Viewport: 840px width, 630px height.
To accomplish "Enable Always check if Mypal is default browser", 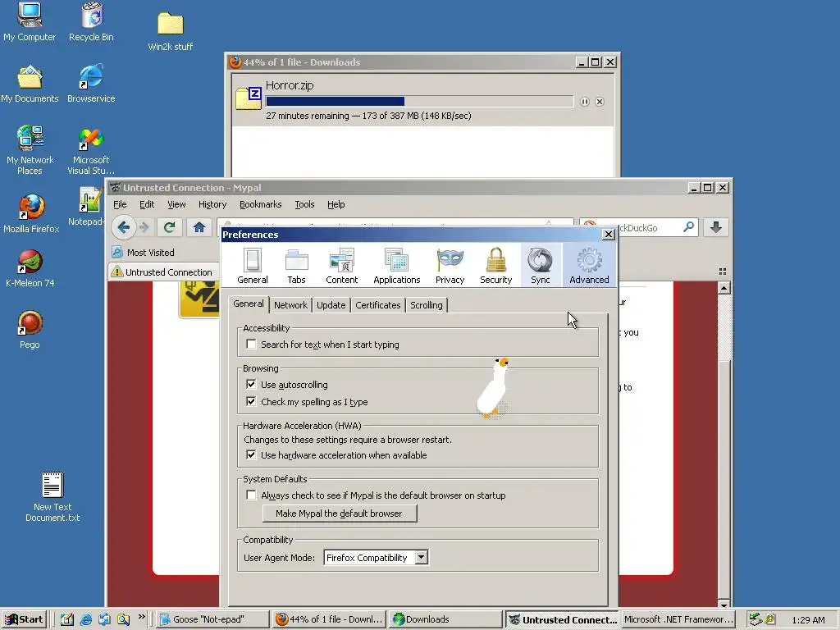I will click(x=251, y=495).
